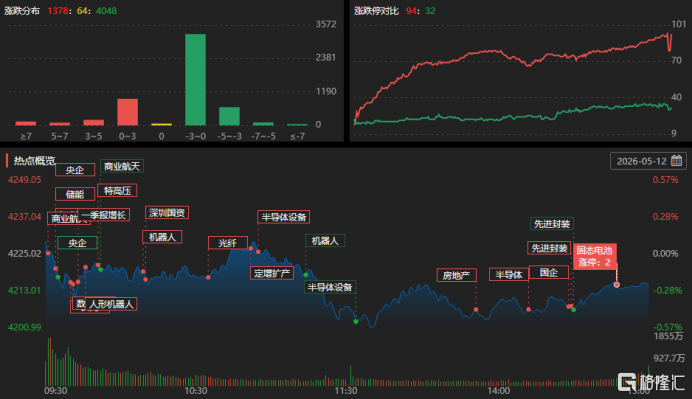Click the 房地产 hotspot tag
This screenshot has width=692, height=399.
pos(456,275)
